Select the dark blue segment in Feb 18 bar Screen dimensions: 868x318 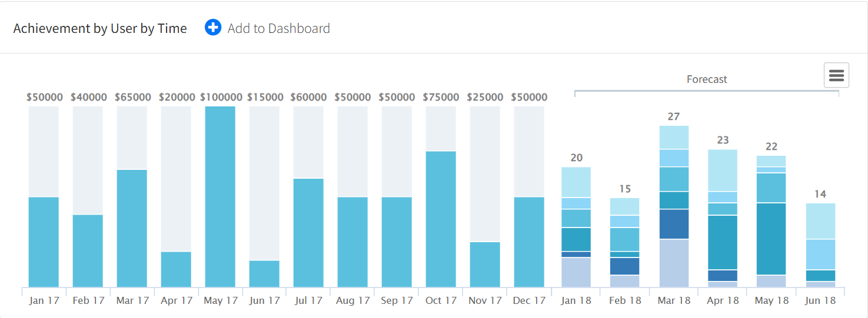point(625,266)
